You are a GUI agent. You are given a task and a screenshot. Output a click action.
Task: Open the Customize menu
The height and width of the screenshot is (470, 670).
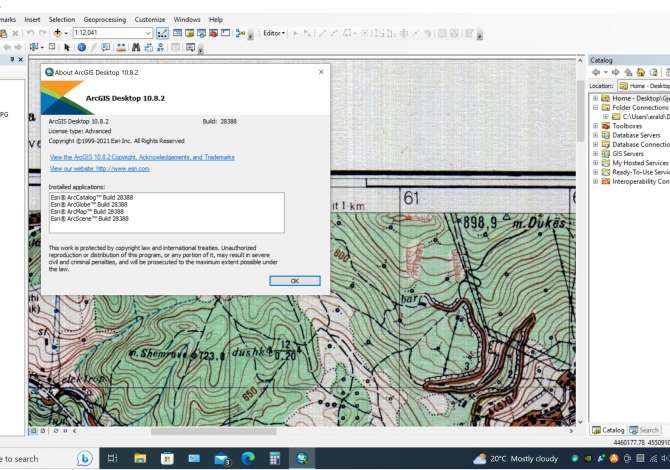click(x=150, y=20)
